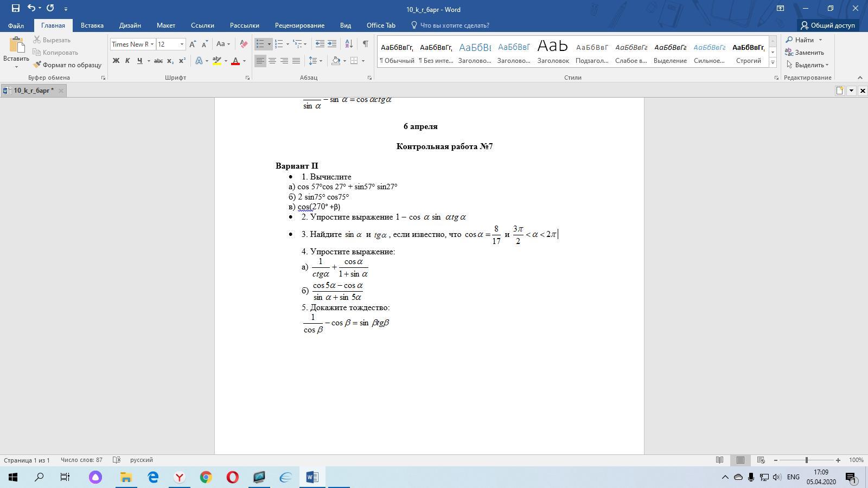Click the Format Painter brush (Формат по образцу)
The image size is (868, 488).
coord(67,65)
